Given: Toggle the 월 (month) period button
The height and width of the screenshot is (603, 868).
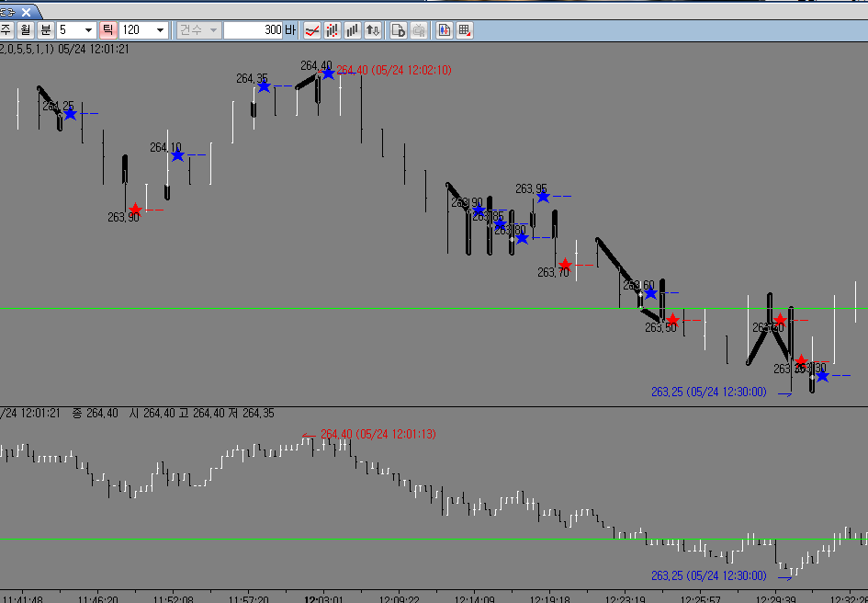Looking at the screenshot, I should pyautogui.click(x=26, y=30).
